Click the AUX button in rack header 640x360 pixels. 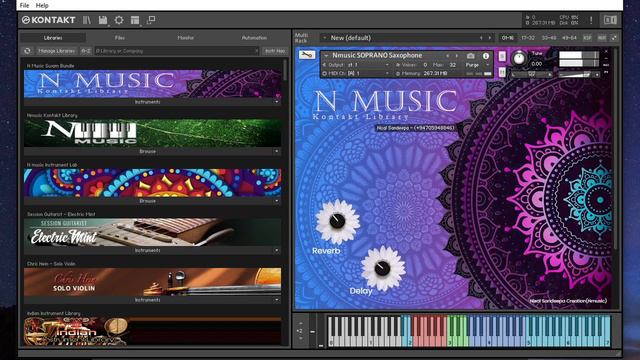point(602,38)
